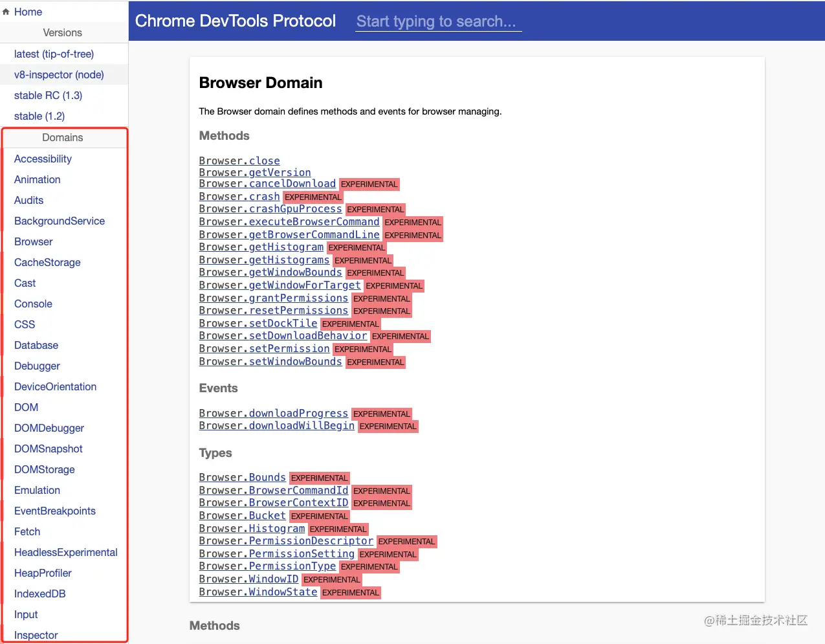Go to Browser.getBrowserCommandLine method
This screenshot has width=825, height=644.
click(x=289, y=234)
